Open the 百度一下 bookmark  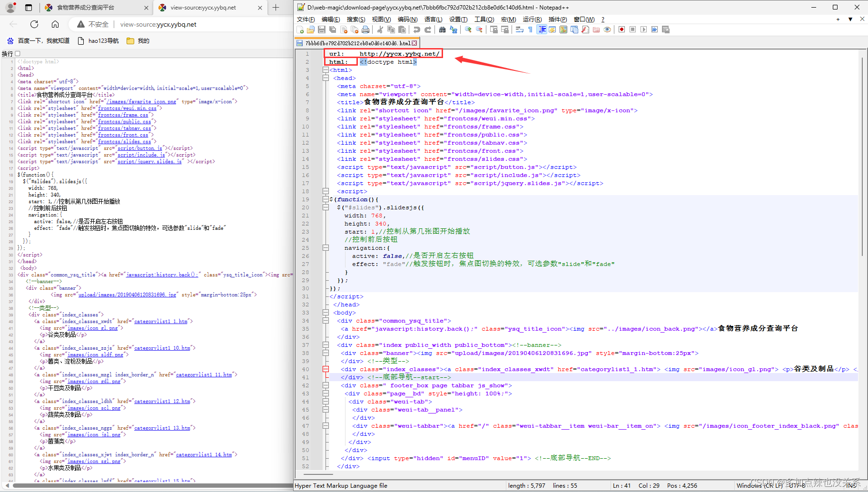(x=39, y=41)
